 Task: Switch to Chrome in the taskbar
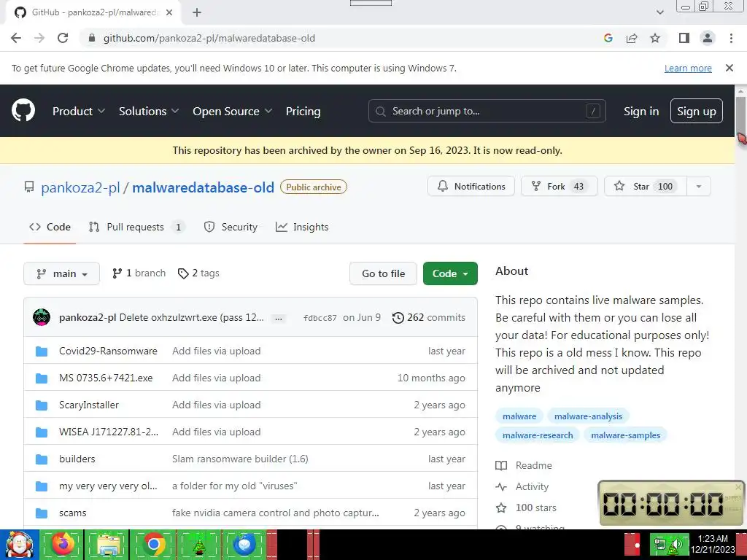(x=153, y=544)
